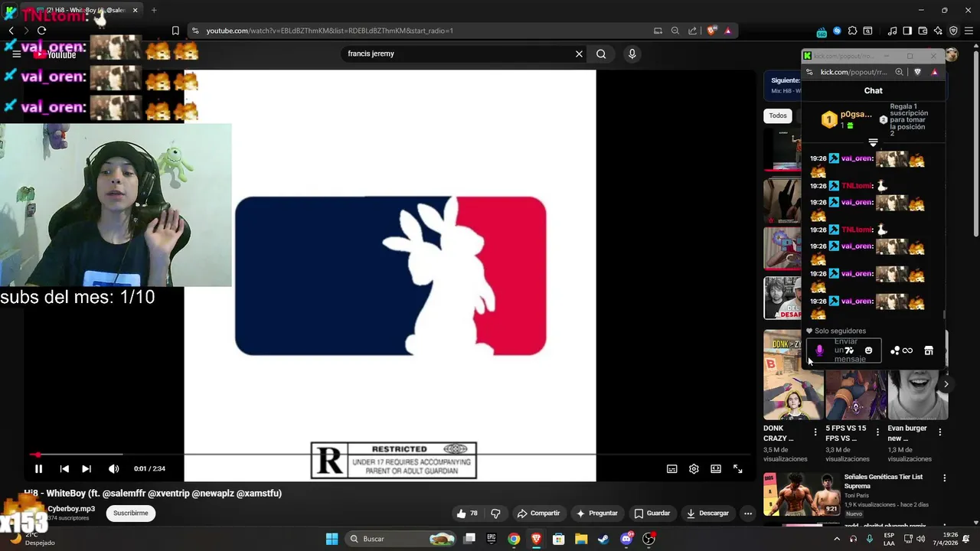Click the Preguntar button
Image resolution: width=980 pixels, height=551 pixels.
[597, 514]
